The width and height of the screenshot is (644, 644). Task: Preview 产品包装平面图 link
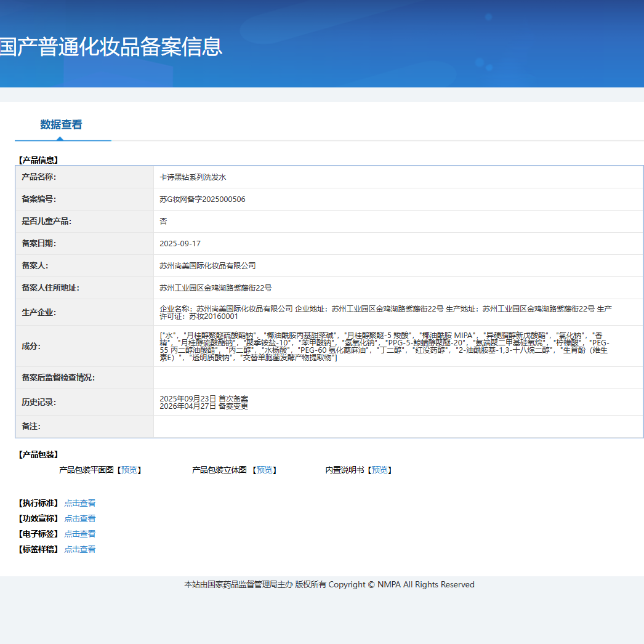(x=129, y=470)
